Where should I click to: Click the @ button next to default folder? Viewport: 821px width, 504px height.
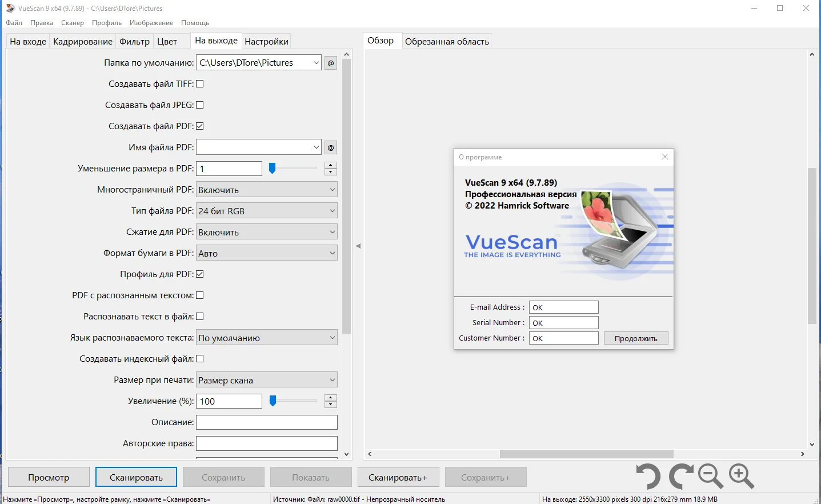(331, 63)
